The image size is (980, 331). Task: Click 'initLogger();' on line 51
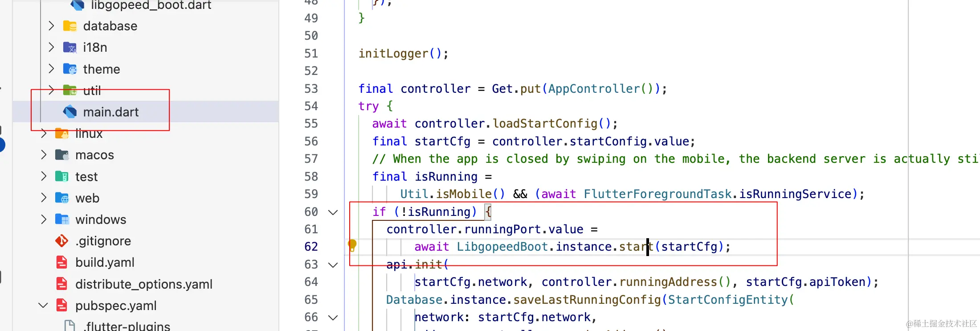[x=404, y=54]
